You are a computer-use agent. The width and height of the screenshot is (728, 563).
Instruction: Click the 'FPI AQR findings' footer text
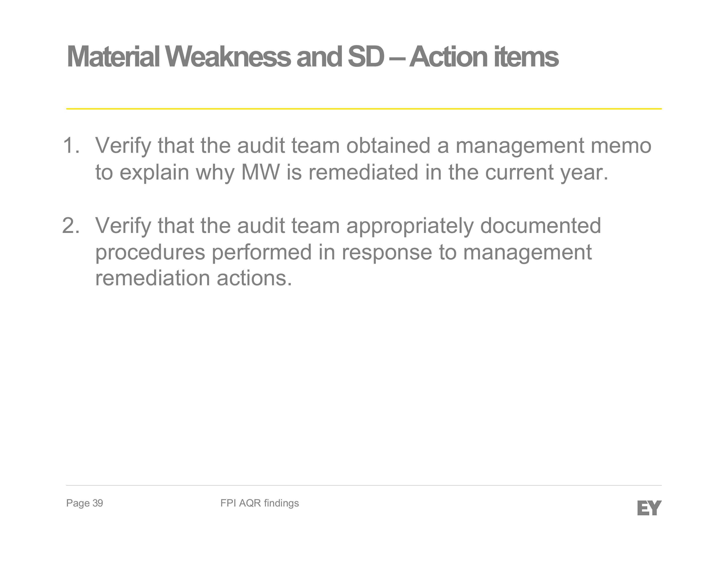pos(260,503)
